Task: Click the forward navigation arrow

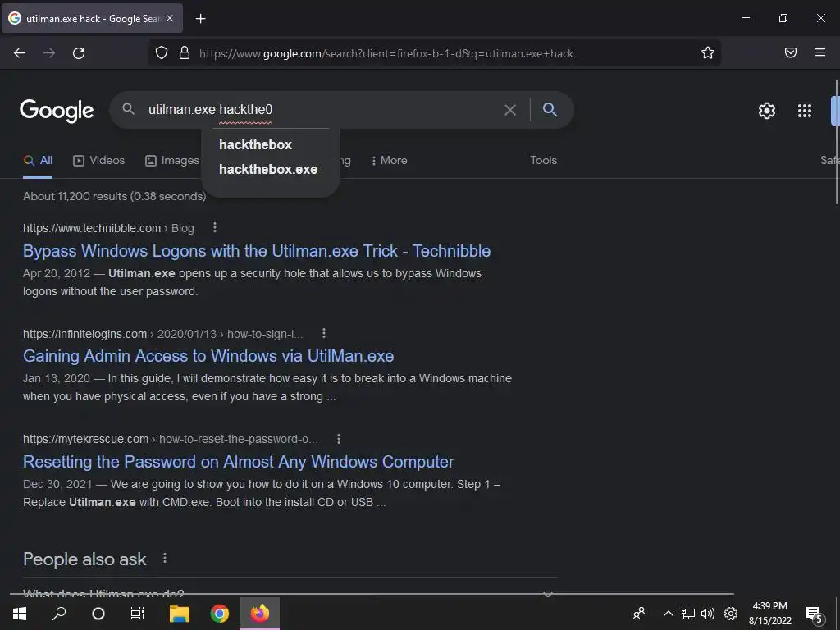Action: pyautogui.click(x=49, y=53)
